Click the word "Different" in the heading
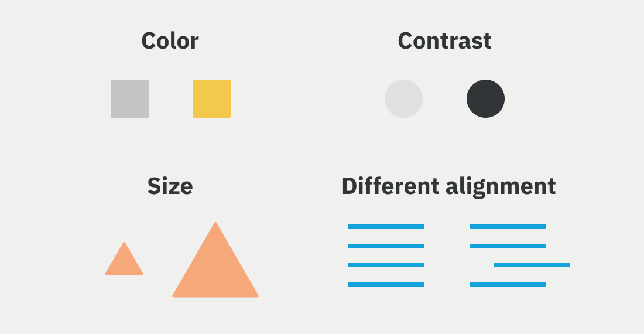 390,186
